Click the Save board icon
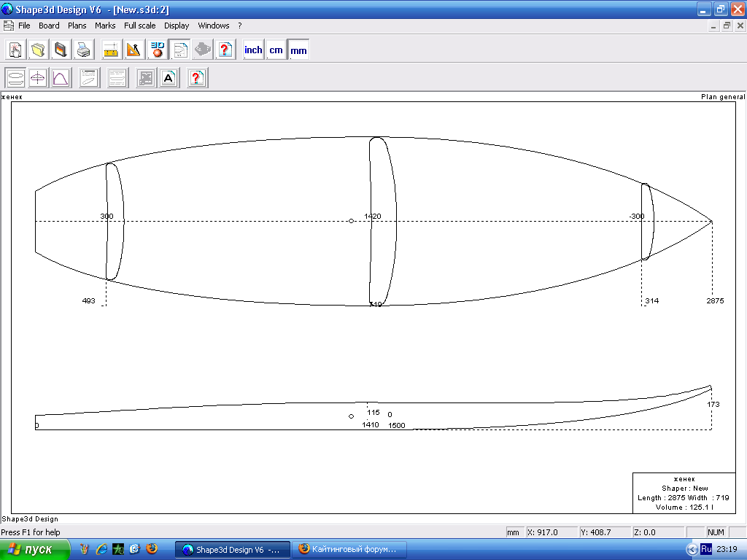This screenshot has height=560, width=747. pos(61,50)
